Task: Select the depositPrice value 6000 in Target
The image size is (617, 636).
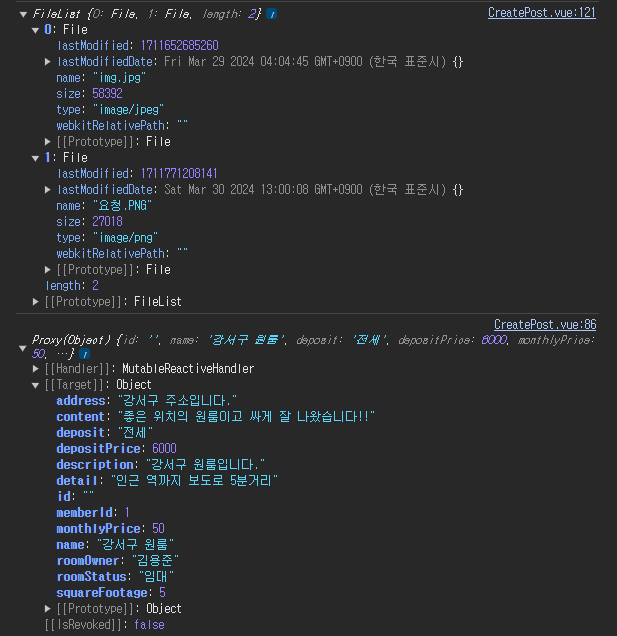Action: click(164, 449)
